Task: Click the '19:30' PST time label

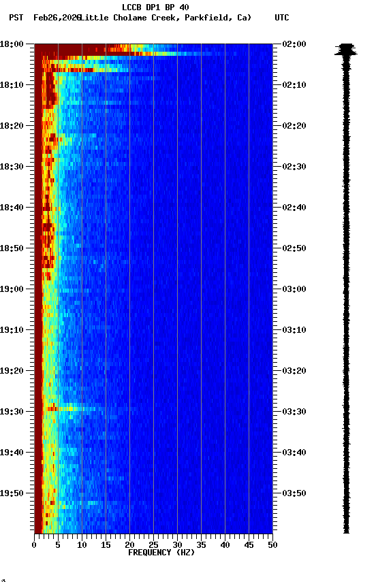Action: coord(12,412)
